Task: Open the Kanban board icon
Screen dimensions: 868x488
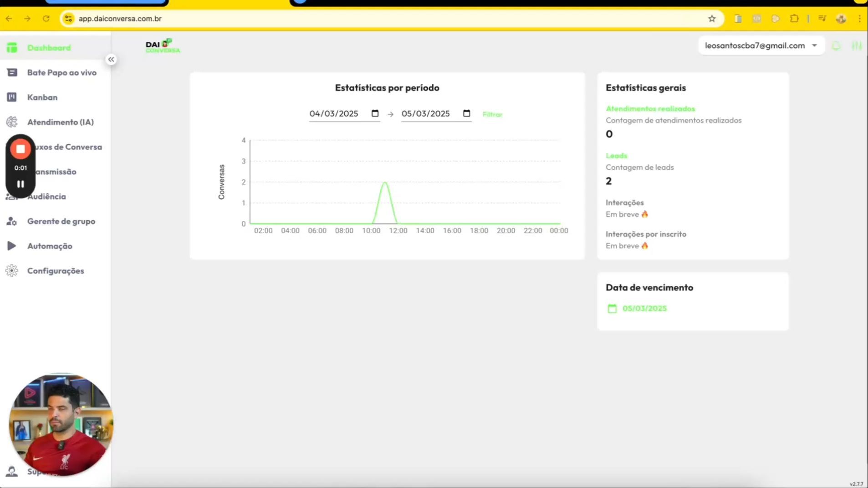Action: coord(12,97)
